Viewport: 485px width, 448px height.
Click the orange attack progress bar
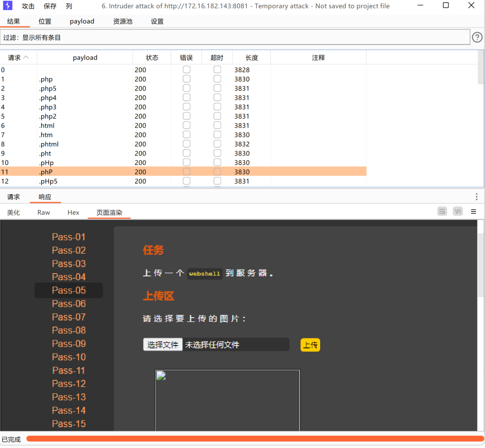coord(255,439)
